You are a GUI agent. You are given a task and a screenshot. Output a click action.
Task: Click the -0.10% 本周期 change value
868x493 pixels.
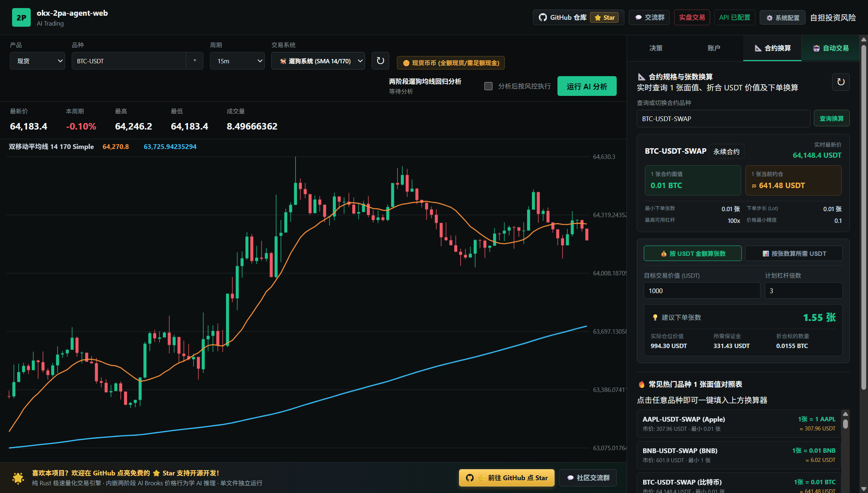pos(81,126)
